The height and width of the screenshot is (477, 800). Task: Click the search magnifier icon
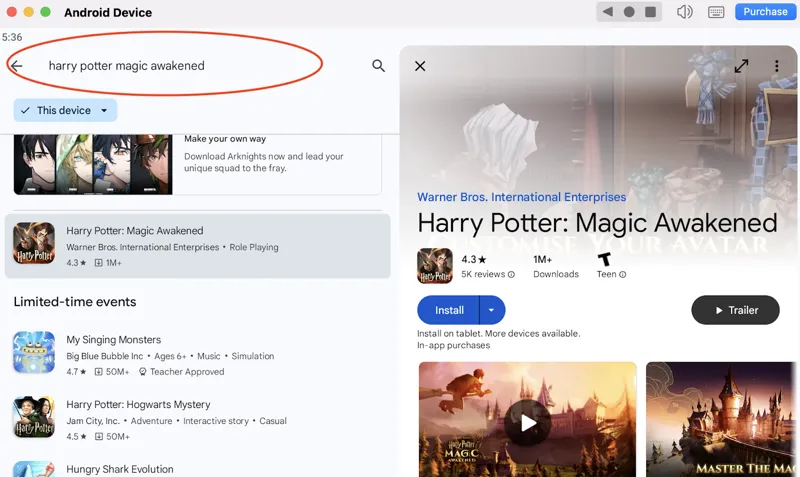tap(378, 66)
